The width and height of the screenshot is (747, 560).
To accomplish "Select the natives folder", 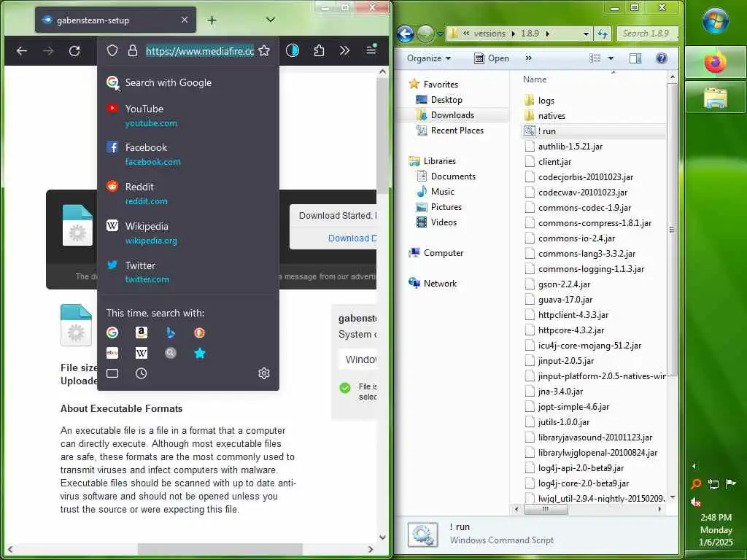I will [551, 116].
